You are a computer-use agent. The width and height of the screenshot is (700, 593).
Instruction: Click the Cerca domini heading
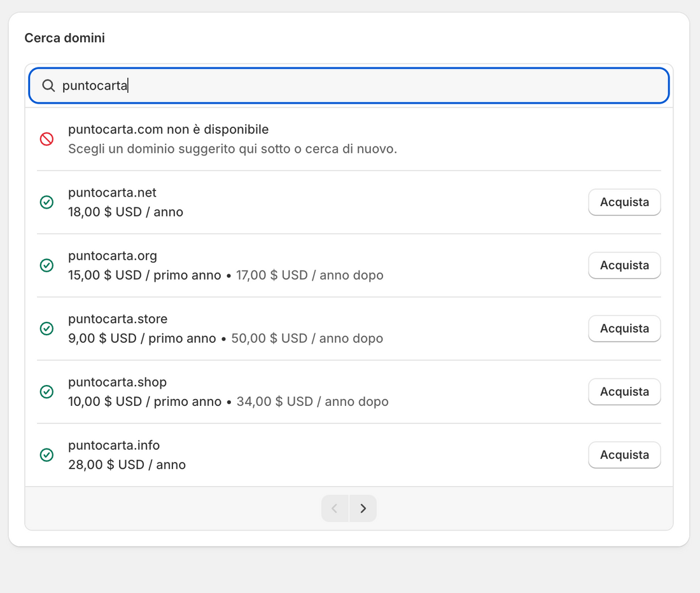click(65, 38)
